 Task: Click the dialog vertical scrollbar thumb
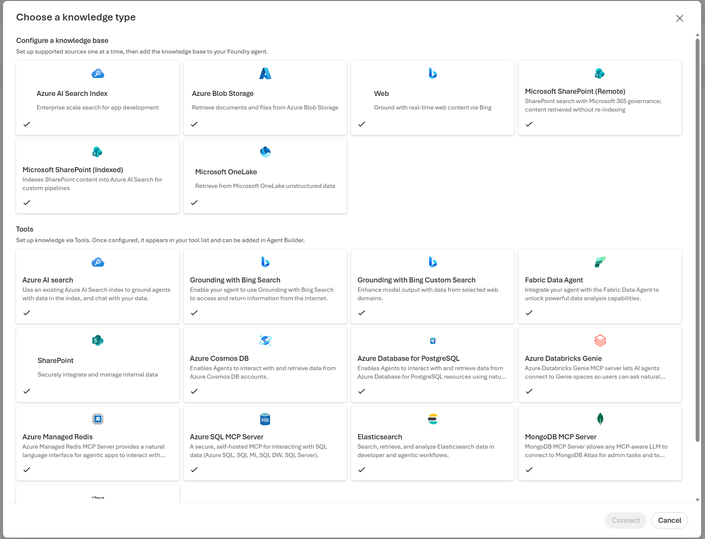pos(697,241)
